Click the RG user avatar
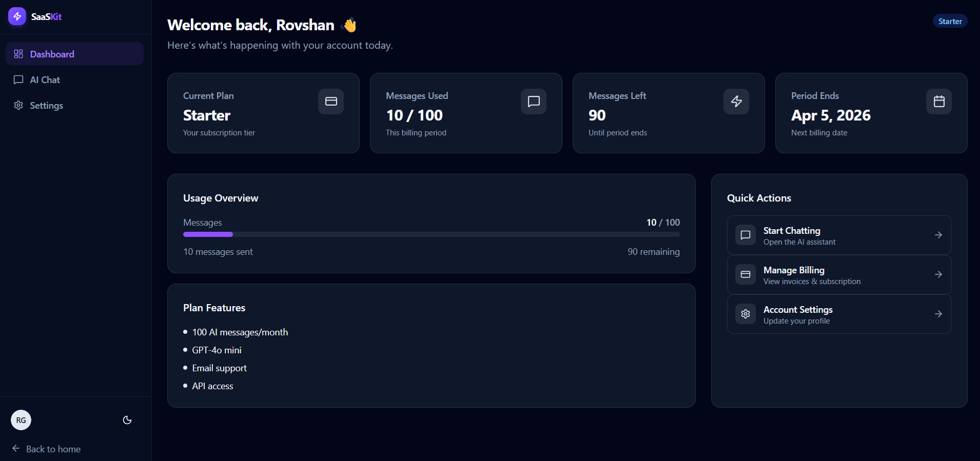Image resolution: width=980 pixels, height=461 pixels. (21, 420)
